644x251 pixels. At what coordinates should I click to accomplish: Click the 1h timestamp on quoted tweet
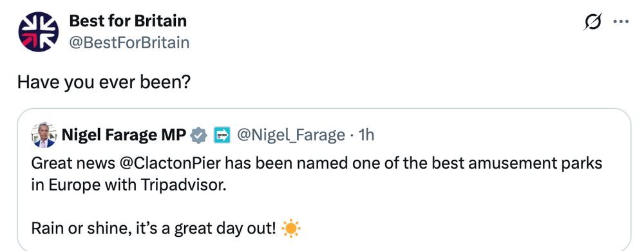pos(366,135)
